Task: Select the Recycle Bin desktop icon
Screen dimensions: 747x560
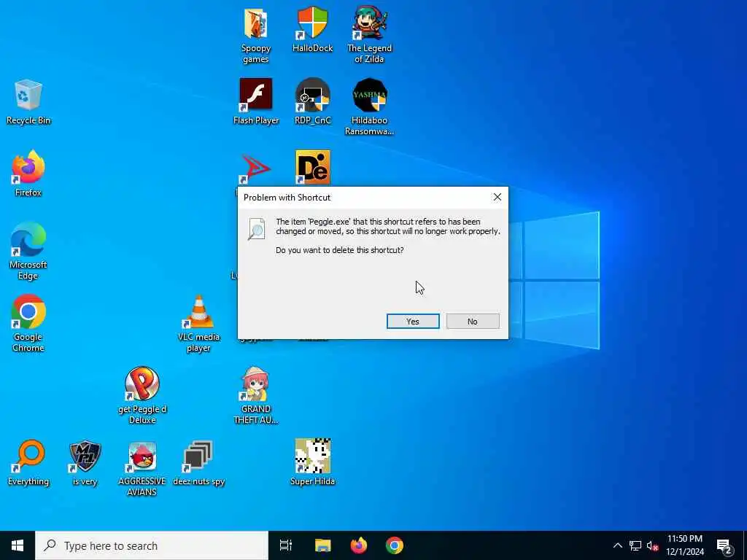Action: click(28, 102)
